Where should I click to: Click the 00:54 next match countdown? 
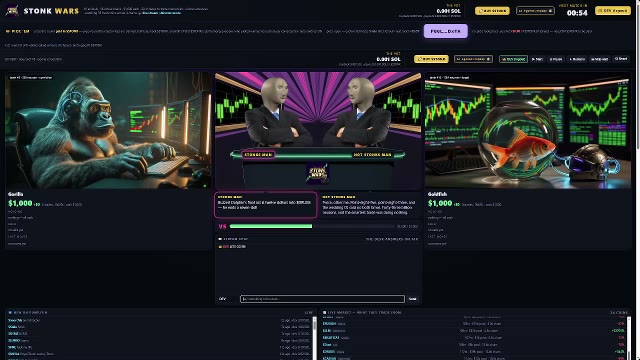(577, 13)
